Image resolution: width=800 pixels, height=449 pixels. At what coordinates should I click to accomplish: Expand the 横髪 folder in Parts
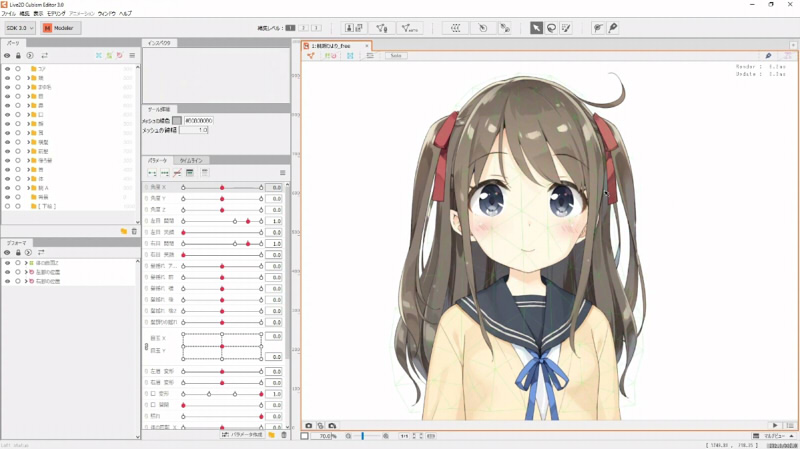click(29, 142)
